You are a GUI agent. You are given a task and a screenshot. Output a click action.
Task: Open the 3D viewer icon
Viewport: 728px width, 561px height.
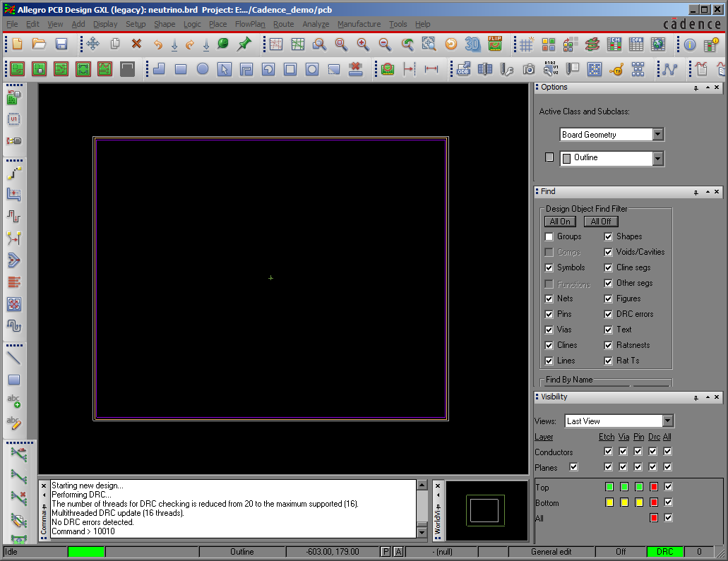[472, 44]
